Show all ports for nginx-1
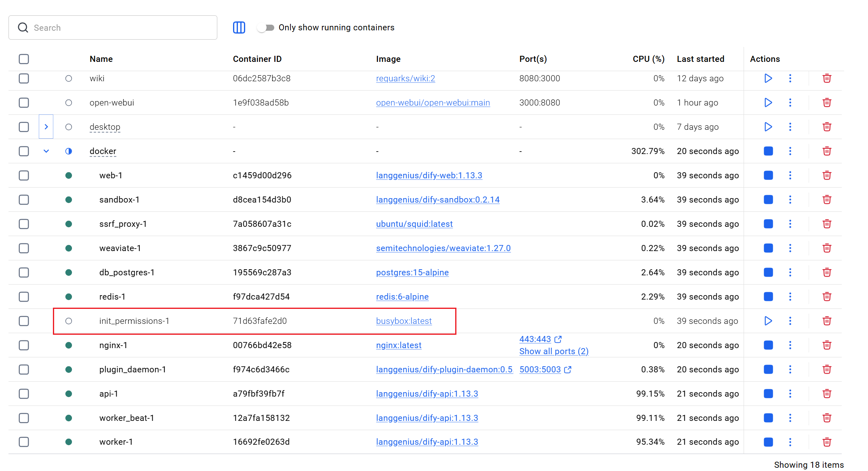Screen dimensions: 868x471 tap(553, 351)
